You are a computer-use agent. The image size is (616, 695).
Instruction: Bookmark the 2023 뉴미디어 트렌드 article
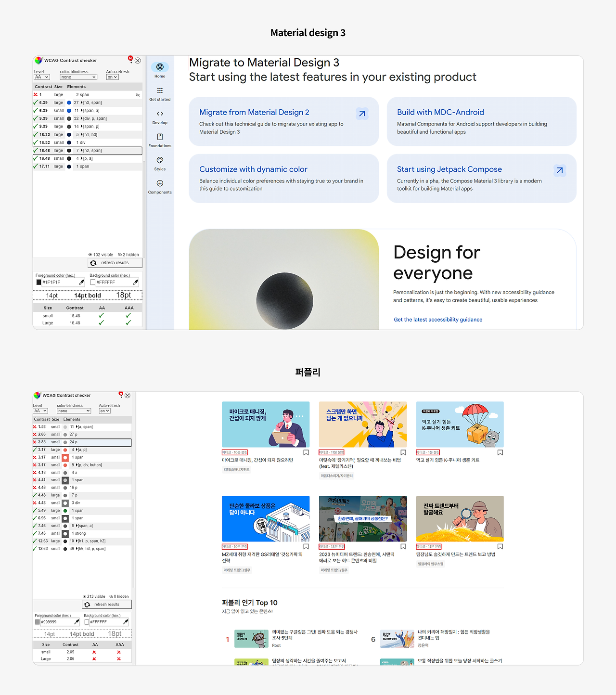403,547
